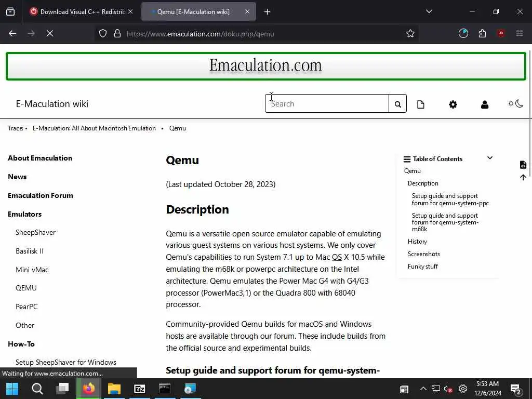Open the Windows Start menu

click(12, 389)
